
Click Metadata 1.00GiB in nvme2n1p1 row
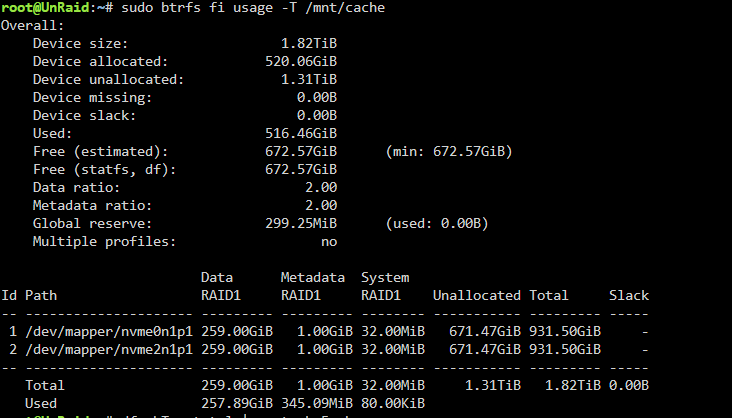click(324, 350)
